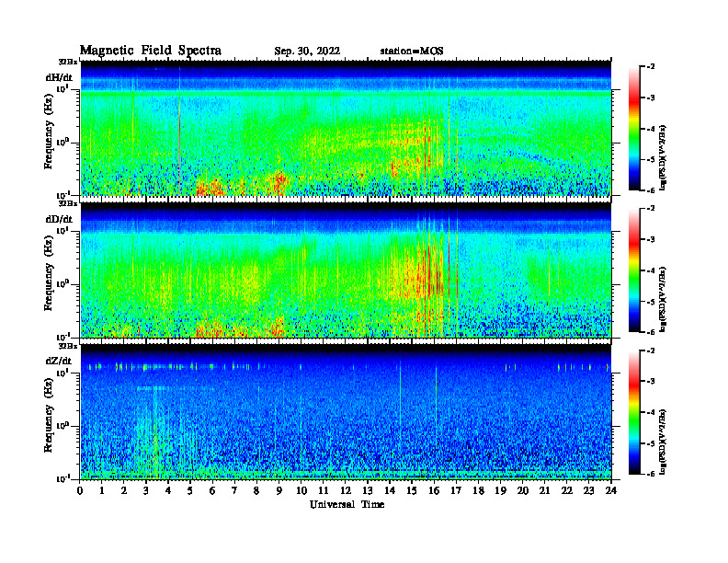Viewport: 728px width, 563px height.
Task: Click the "-3" value on dZ/dt color scale
Action: 650,381
